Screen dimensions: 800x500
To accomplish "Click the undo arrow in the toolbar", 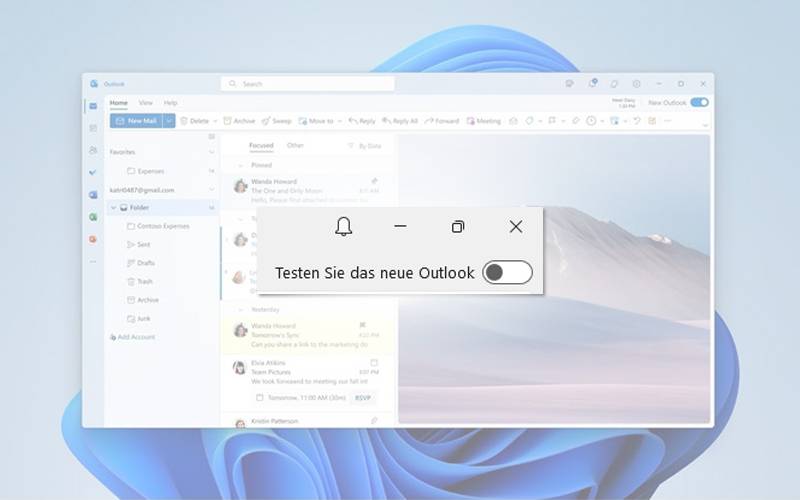I will tap(637, 121).
